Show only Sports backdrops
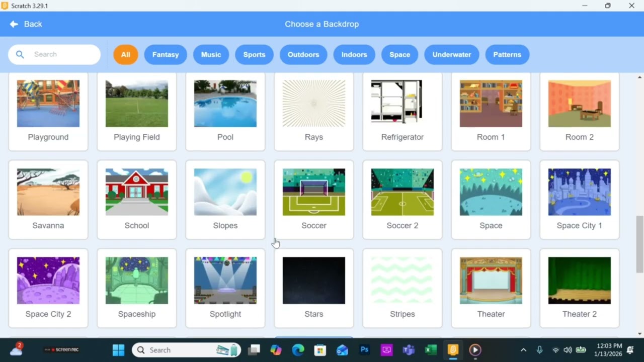The height and width of the screenshot is (362, 644). (x=254, y=54)
